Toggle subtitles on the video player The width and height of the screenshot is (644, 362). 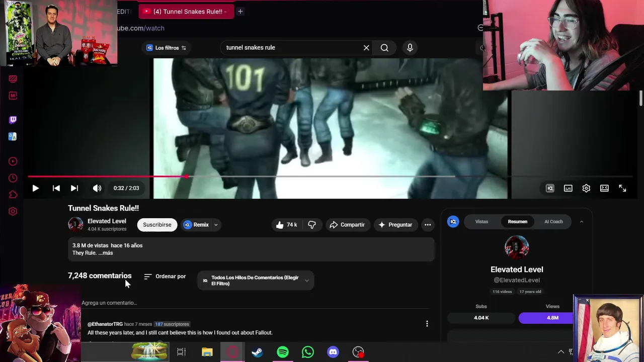coord(568,188)
